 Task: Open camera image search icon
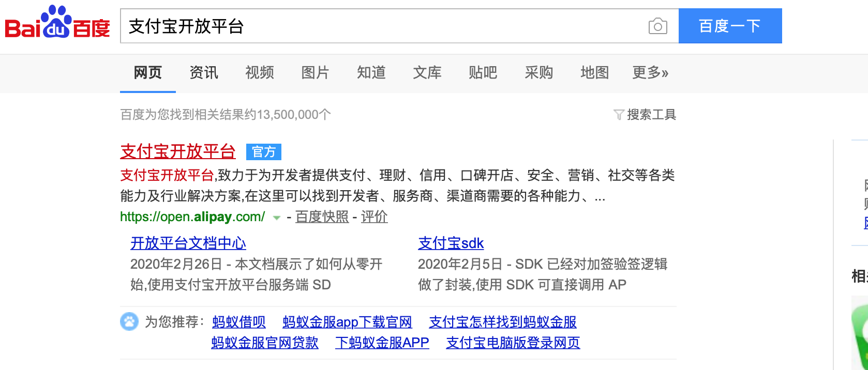tap(657, 26)
